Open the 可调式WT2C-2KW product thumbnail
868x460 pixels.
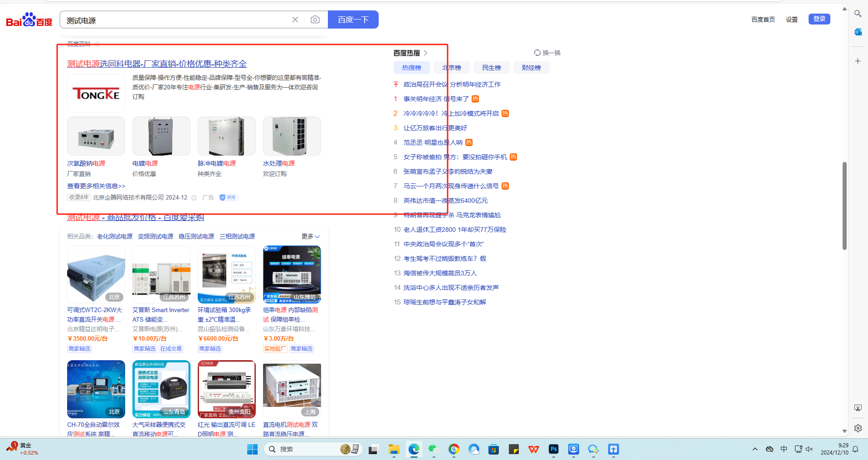[96, 274]
